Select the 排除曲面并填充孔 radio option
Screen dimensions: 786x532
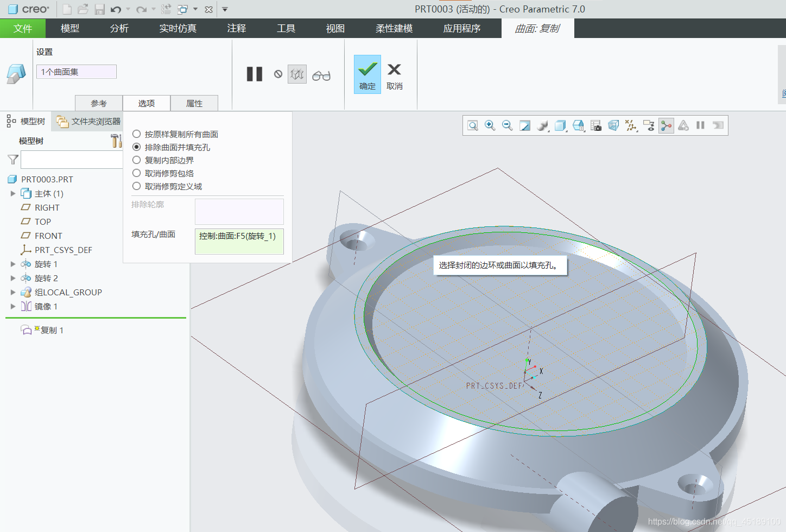pyautogui.click(x=137, y=147)
